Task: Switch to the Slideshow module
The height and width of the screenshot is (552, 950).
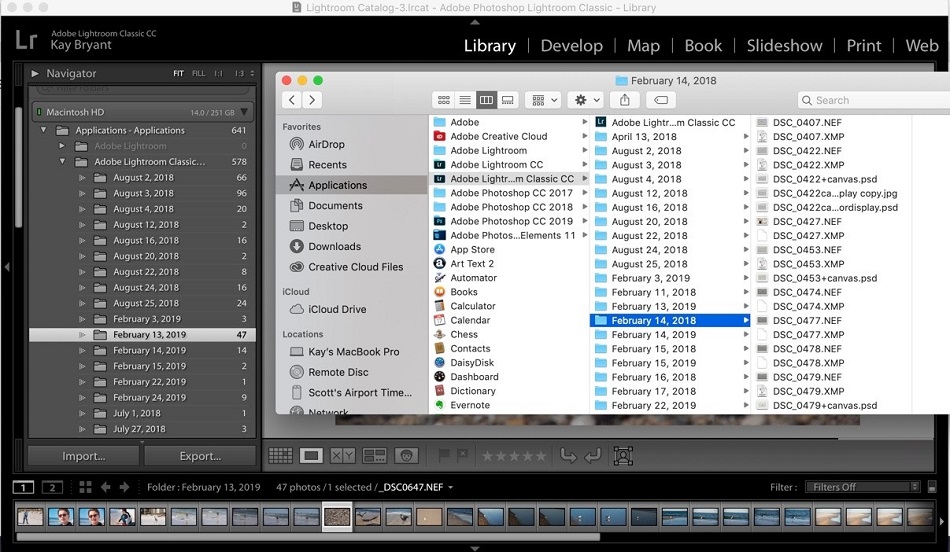Action: click(x=784, y=45)
